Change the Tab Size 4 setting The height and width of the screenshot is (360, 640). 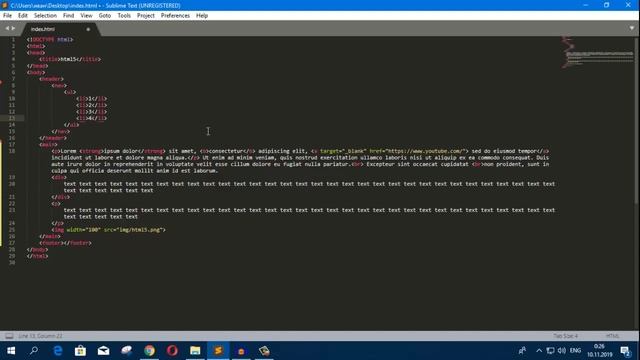[565, 336]
